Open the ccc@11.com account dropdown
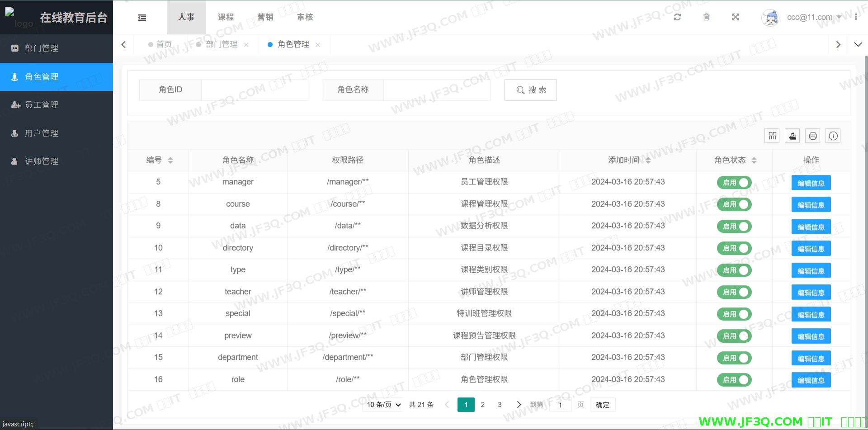 pos(813,17)
